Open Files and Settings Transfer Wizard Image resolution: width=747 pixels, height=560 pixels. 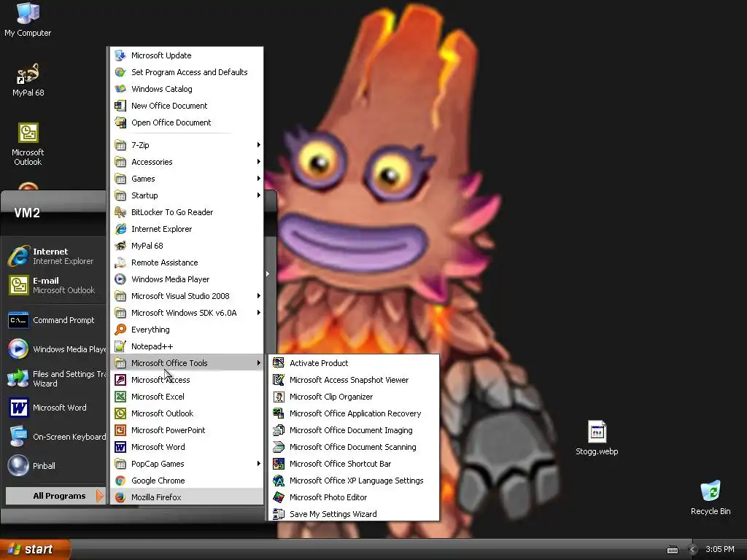point(55,378)
